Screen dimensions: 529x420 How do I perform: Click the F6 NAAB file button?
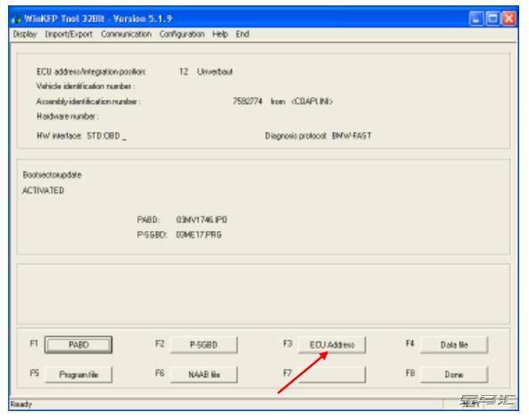tap(203, 375)
